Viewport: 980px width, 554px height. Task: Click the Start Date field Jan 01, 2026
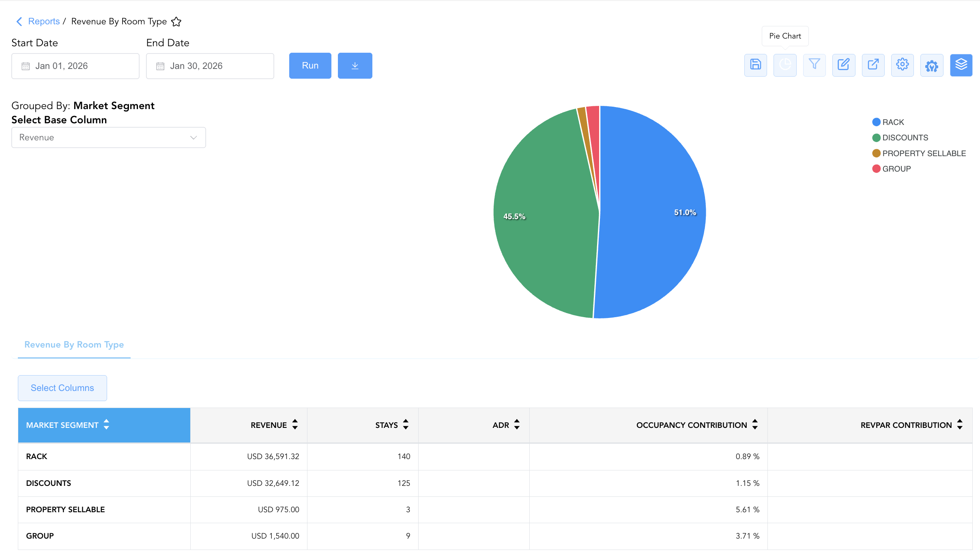coord(75,66)
